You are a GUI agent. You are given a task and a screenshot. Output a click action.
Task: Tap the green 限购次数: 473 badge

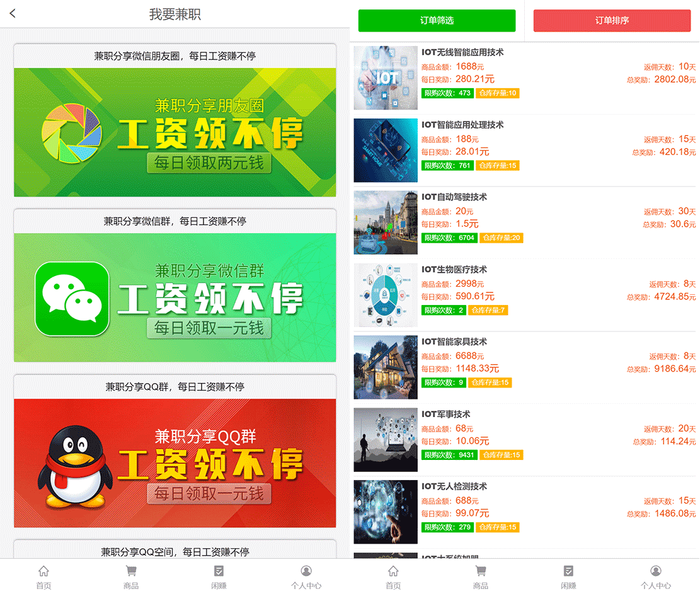(447, 93)
